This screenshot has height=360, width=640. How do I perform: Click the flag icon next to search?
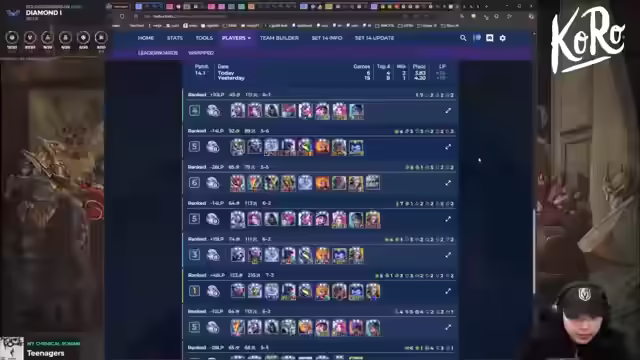[x=476, y=38]
